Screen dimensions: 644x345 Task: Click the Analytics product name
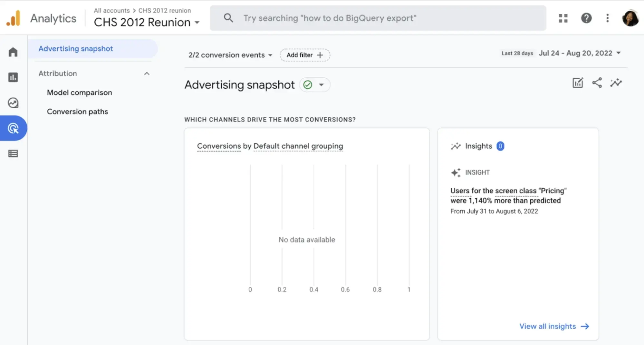coord(53,18)
